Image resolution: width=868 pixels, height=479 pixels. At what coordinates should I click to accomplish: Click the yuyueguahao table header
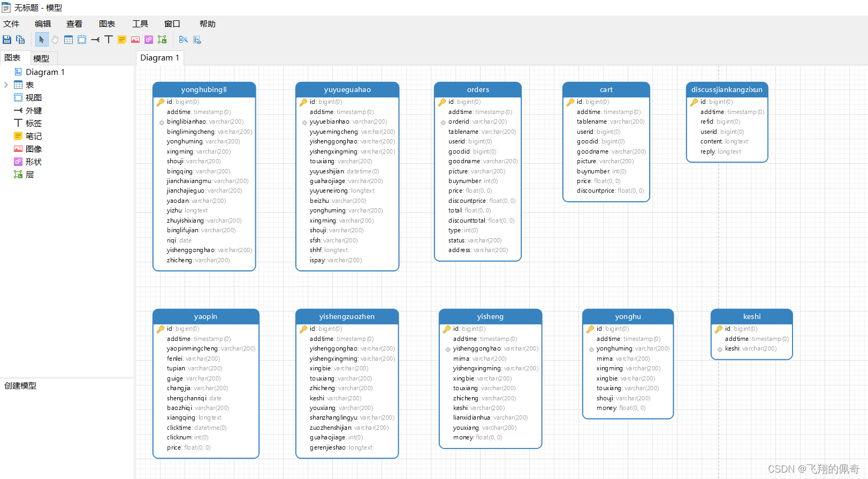[x=347, y=89]
